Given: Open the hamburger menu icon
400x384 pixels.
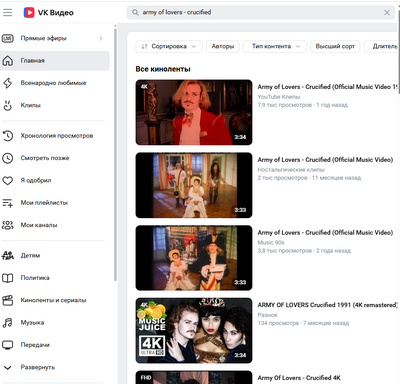Looking at the screenshot, I should [7, 13].
